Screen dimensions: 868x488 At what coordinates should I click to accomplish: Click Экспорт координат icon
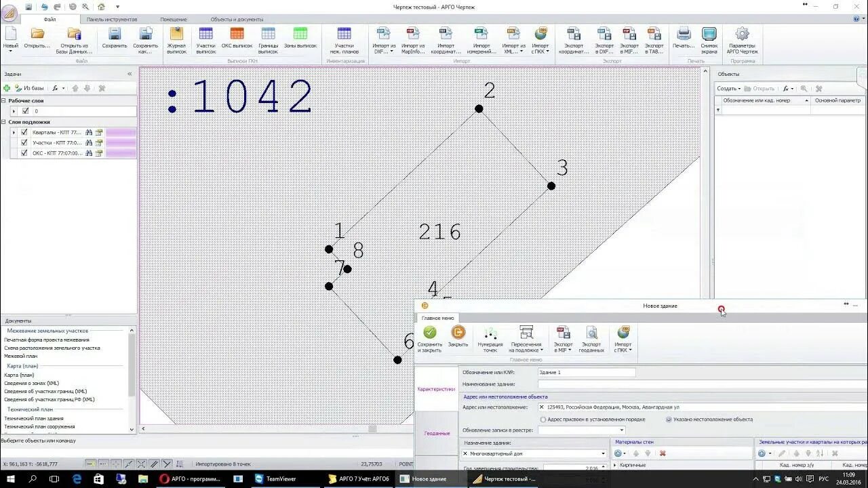[573, 39]
